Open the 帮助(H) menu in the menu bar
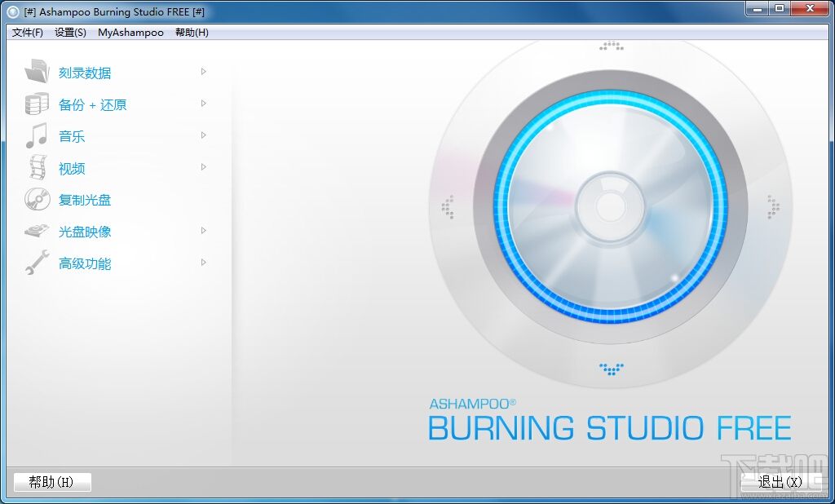 (192, 33)
